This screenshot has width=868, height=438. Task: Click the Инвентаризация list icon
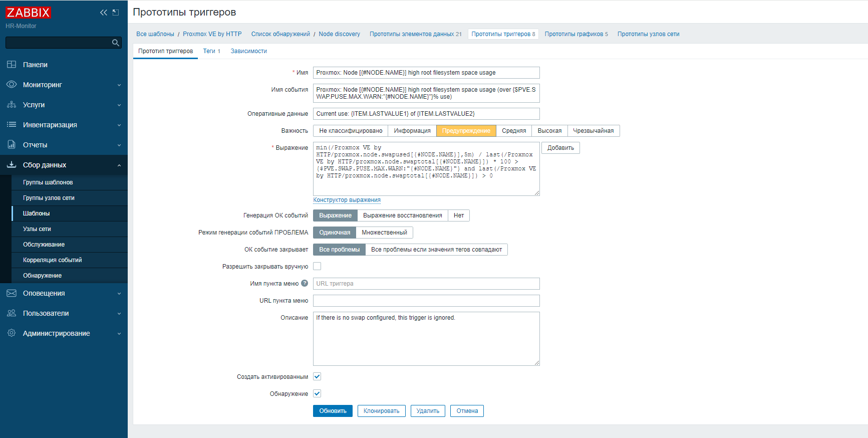12,125
